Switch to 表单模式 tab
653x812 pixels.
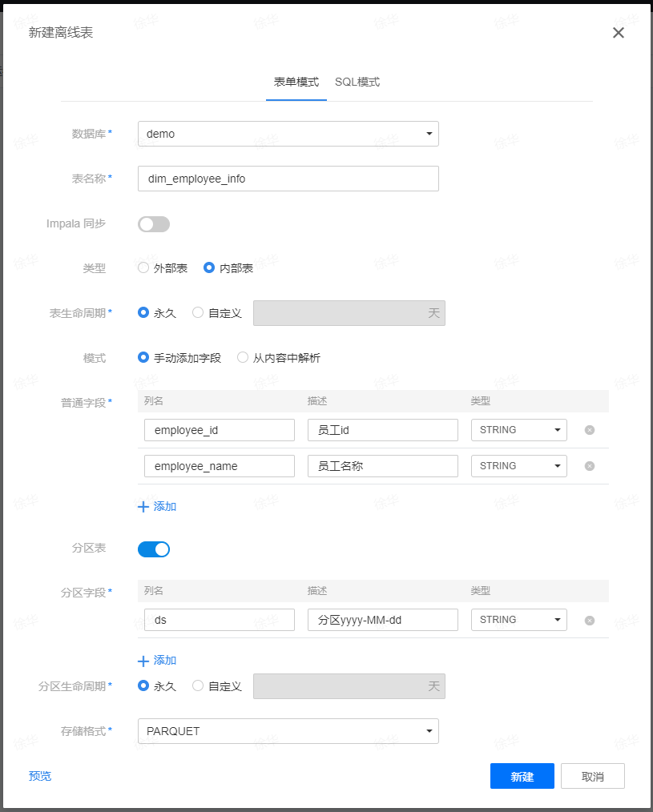296,82
